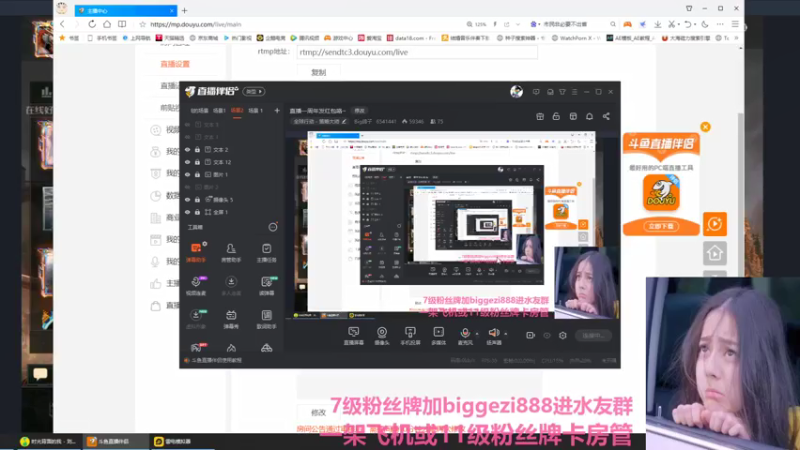Add a new scene with the plus icon
This screenshot has width=800, height=450.
tap(277, 110)
